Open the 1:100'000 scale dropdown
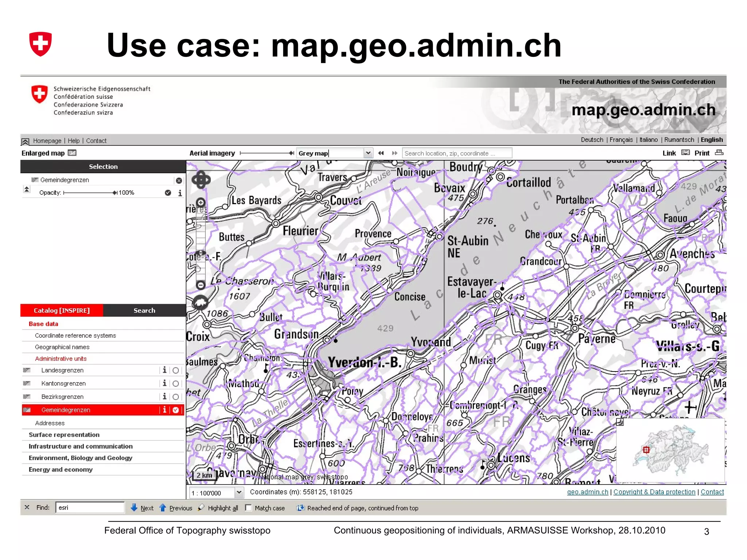The image size is (747, 560). [x=239, y=492]
